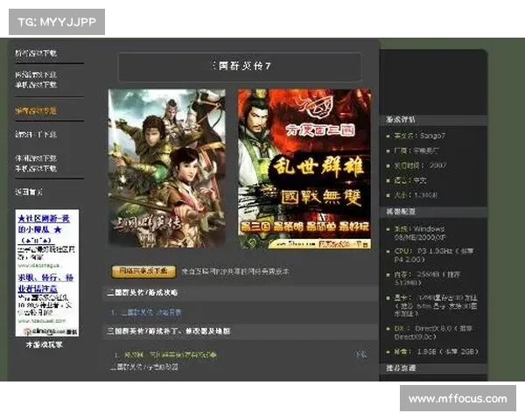The width and height of the screenshot is (525, 420).
Task: Click the P2P share description beside download button
Action: pos(235,271)
